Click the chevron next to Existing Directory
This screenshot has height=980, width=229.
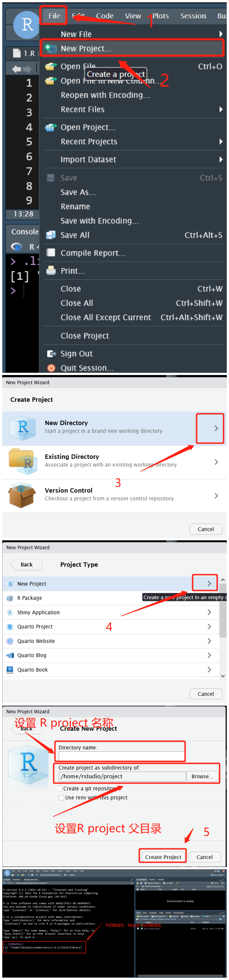[216, 462]
